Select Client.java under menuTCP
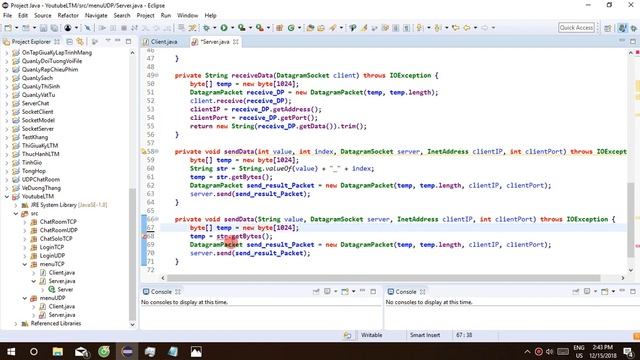Image resolution: width=640 pixels, height=360 pixels. coord(62,273)
